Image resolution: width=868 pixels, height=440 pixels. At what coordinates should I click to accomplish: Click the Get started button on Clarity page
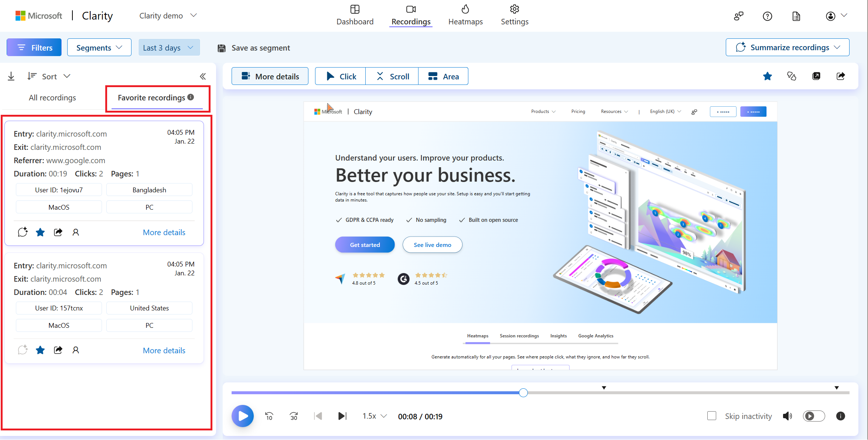[365, 245]
